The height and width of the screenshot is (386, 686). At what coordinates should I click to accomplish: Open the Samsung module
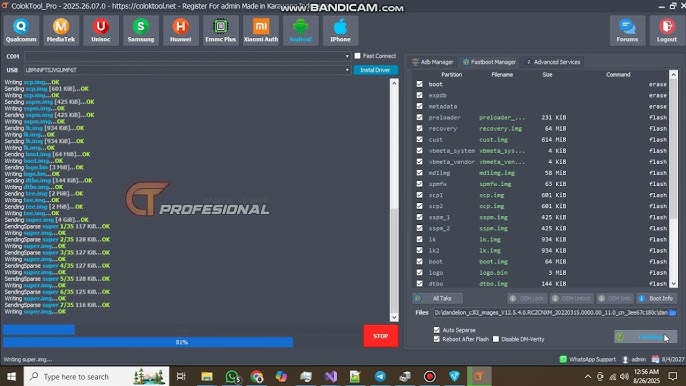[141, 30]
